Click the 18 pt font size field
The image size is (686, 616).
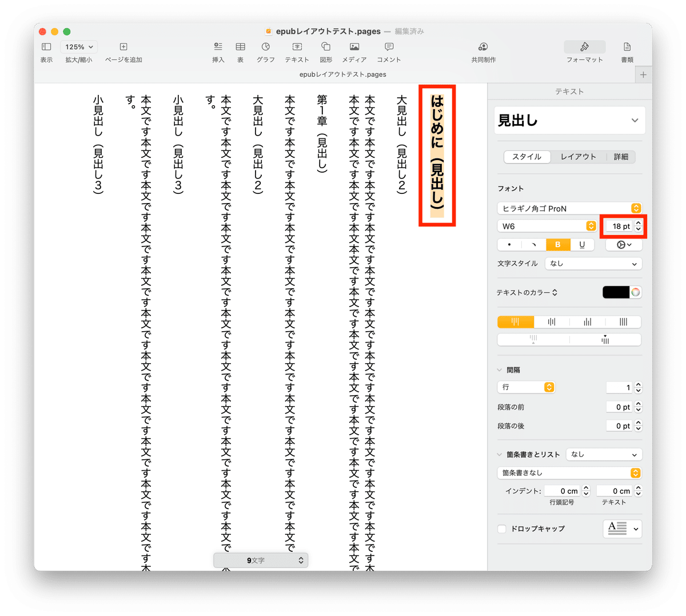tap(619, 226)
